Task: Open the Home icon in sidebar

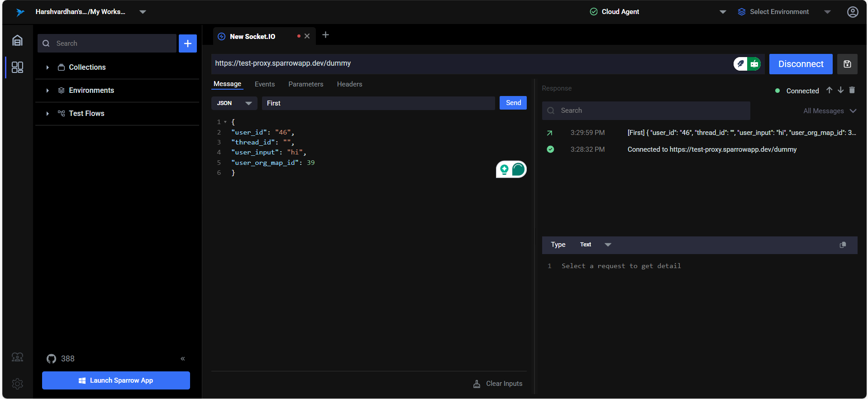Action: click(x=17, y=40)
